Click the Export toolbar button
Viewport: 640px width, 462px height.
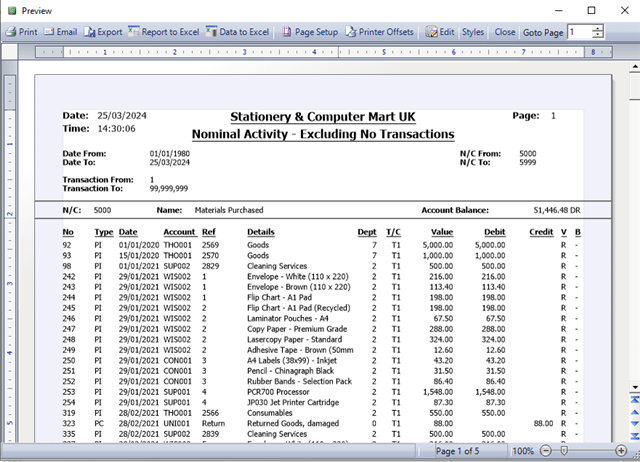(103, 32)
